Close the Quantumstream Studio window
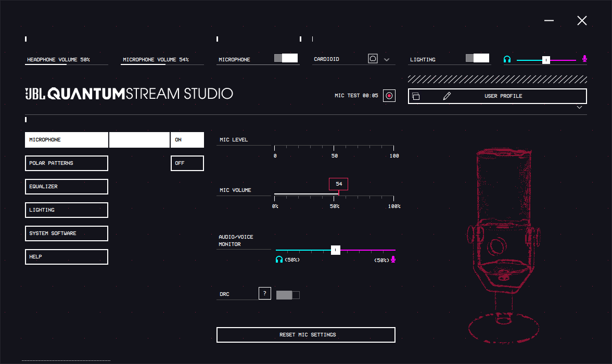The image size is (612, 364). (x=582, y=20)
